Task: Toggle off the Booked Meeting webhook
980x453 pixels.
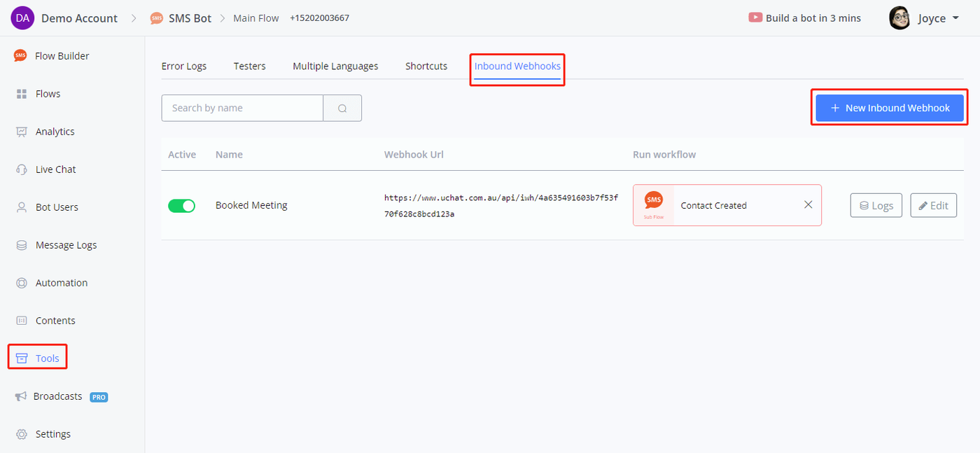Action: [181, 206]
